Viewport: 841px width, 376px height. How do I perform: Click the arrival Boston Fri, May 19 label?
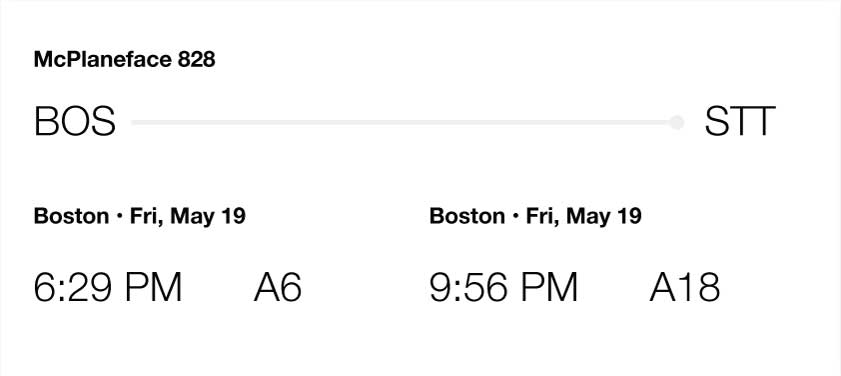[535, 216]
